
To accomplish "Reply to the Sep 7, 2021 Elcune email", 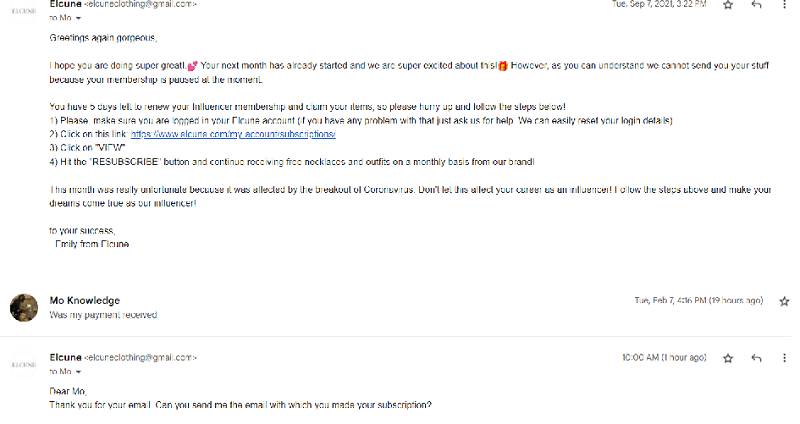I will click(756, 5).
